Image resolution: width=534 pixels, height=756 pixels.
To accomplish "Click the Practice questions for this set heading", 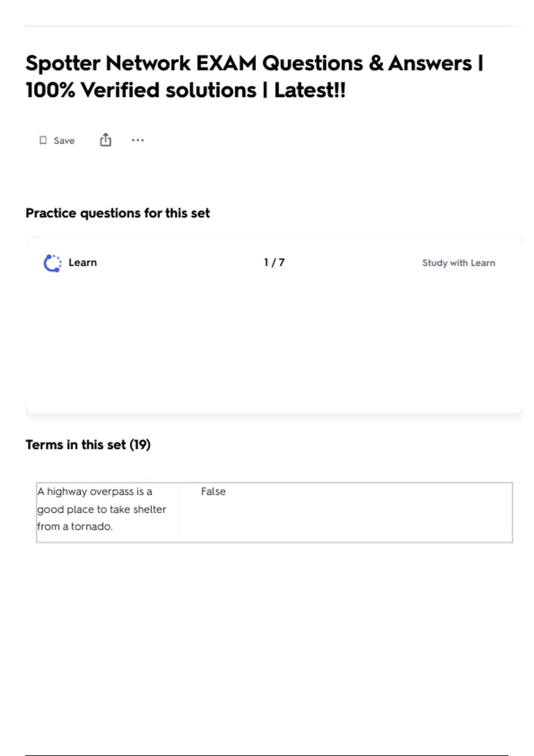I will 117,213.
